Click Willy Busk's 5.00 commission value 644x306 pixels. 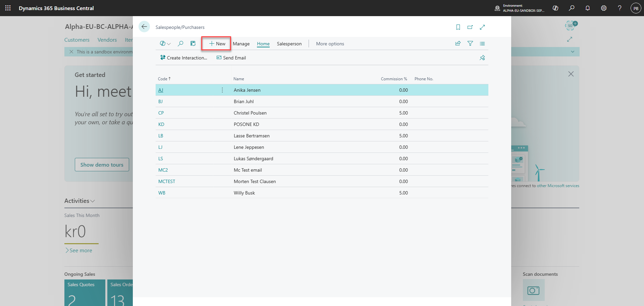point(404,193)
